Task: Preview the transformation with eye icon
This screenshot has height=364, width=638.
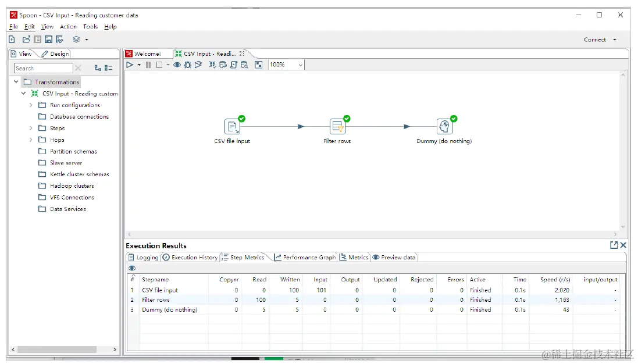Action: tap(177, 65)
